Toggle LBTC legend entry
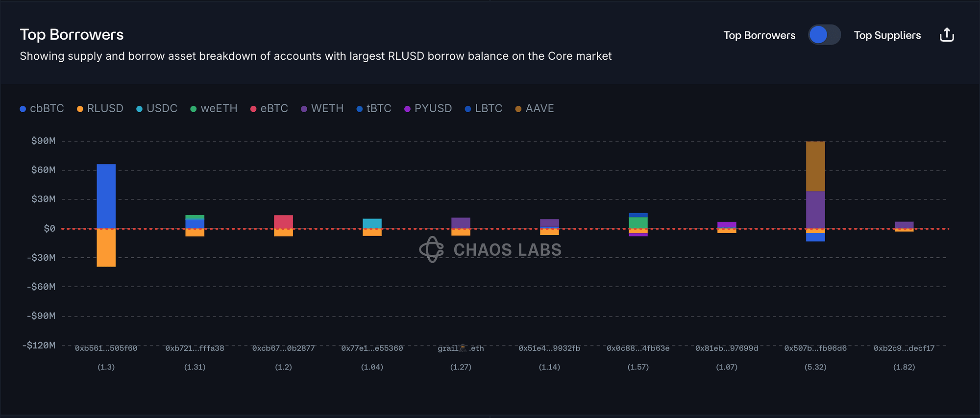The image size is (980, 418). coord(484,108)
